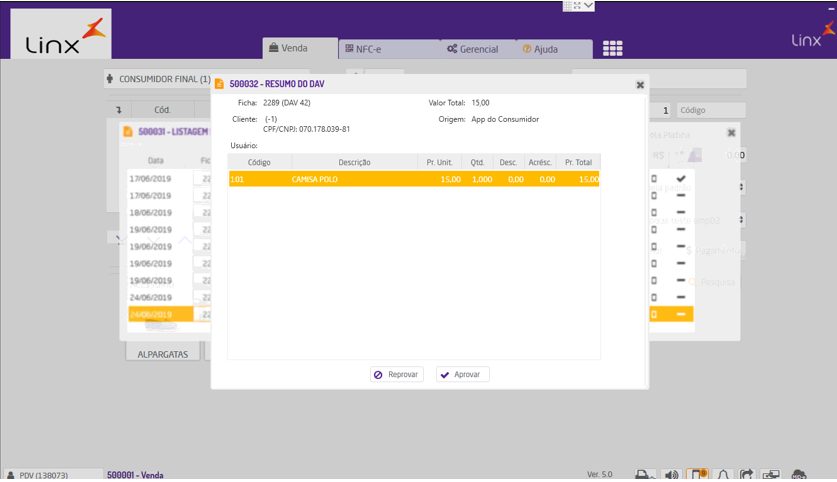Screen dimensions: 837x482
Task: Toggle the dash mark on highlighted 24/06/2019 row
Action: (x=681, y=314)
